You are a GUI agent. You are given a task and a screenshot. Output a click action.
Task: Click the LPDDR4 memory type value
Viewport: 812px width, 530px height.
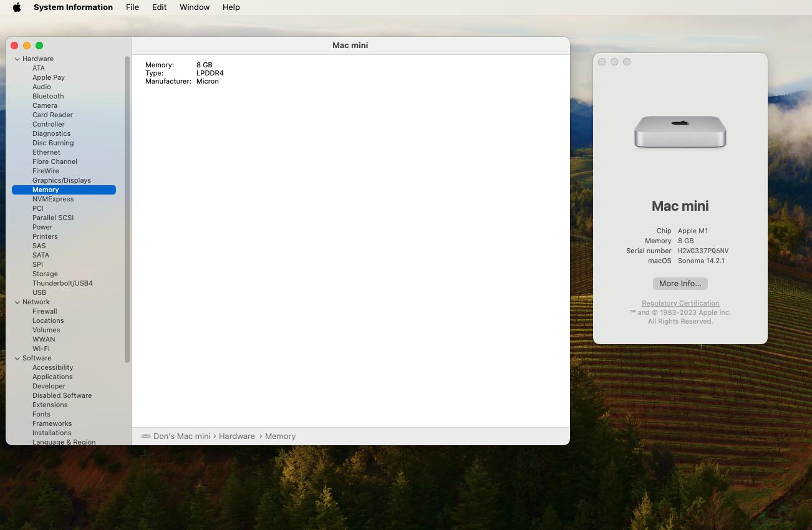point(210,73)
